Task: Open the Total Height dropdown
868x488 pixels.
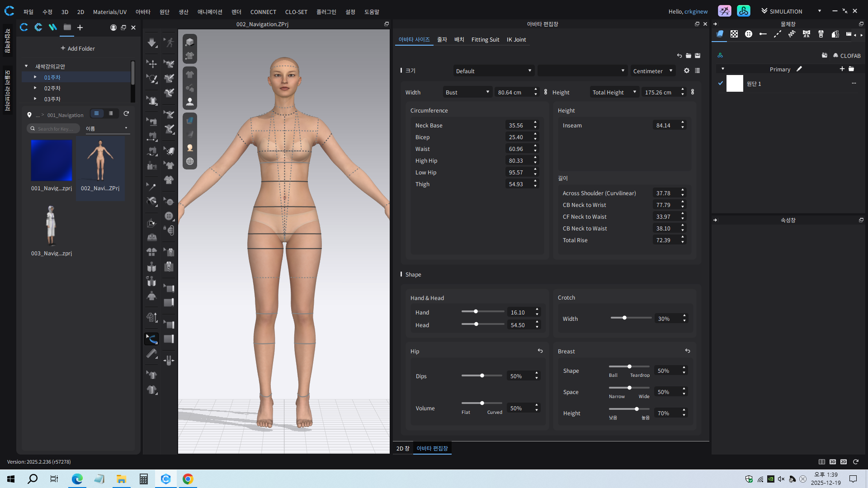Action: pyautogui.click(x=614, y=92)
